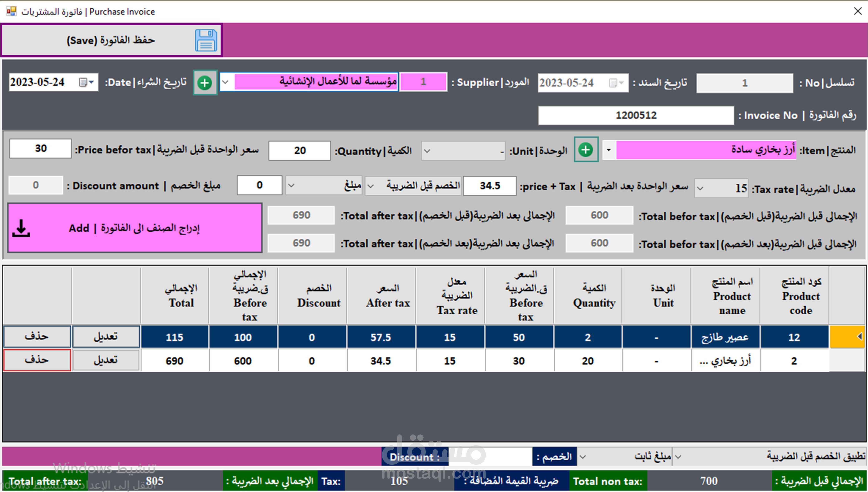Click download arrow icon on Add button

click(21, 229)
